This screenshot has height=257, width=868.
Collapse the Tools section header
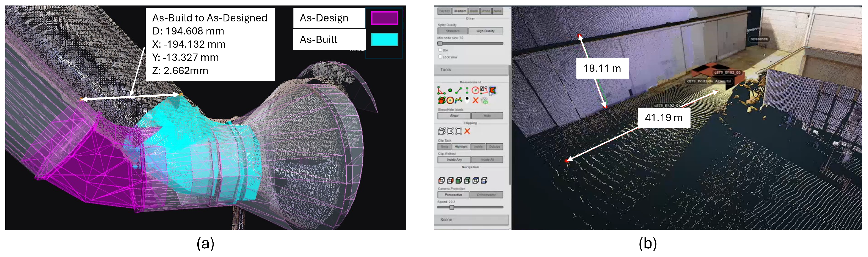tap(471, 70)
